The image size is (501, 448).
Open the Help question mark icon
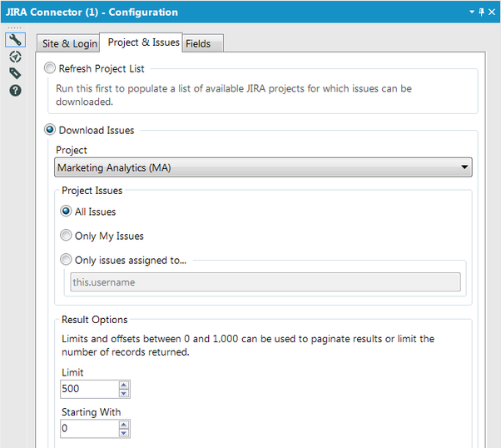[15, 90]
